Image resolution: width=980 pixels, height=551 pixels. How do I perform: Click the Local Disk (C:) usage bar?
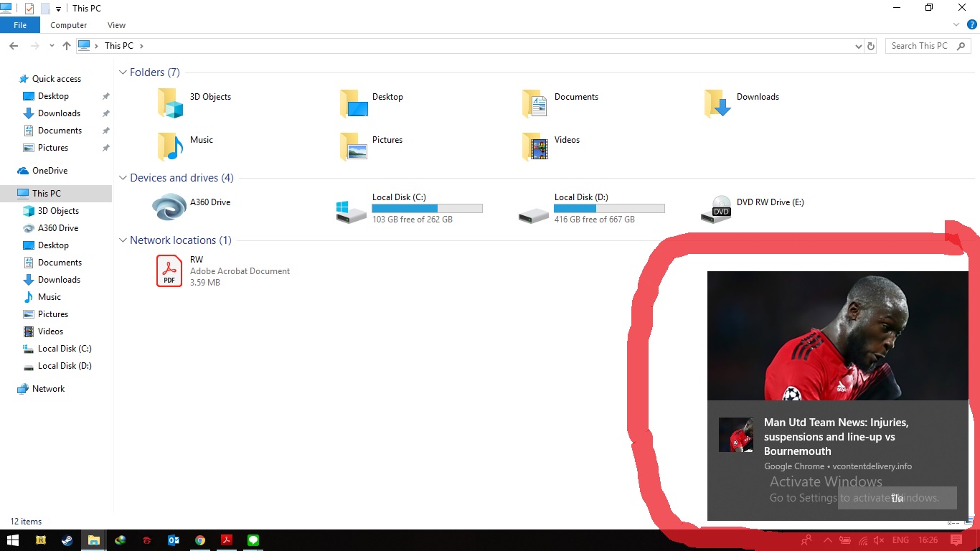[x=427, y=208]
